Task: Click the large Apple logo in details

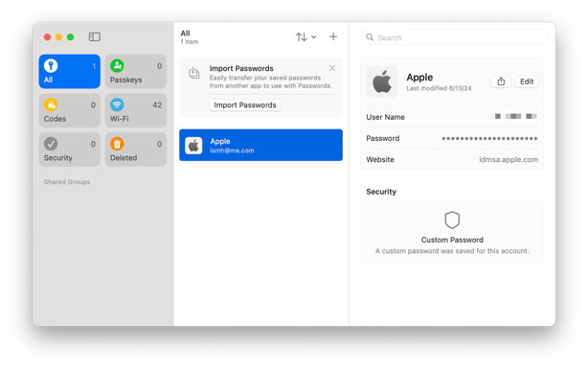Action: 382,81
